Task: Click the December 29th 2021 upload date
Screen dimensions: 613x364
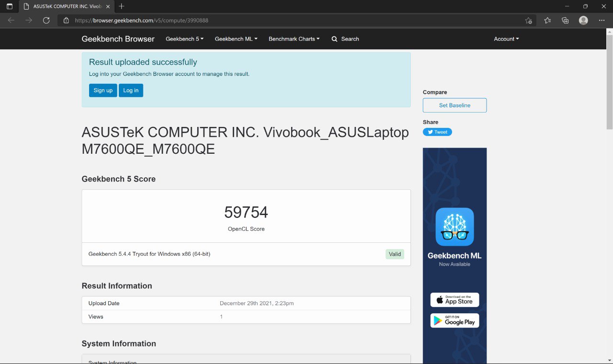Action: point(257,303)
